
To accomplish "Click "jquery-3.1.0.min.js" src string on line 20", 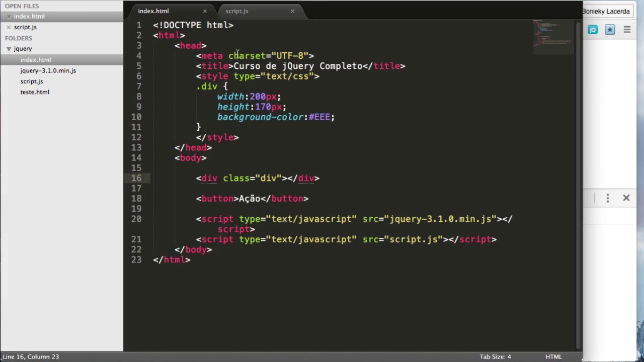I will point(441,219).
